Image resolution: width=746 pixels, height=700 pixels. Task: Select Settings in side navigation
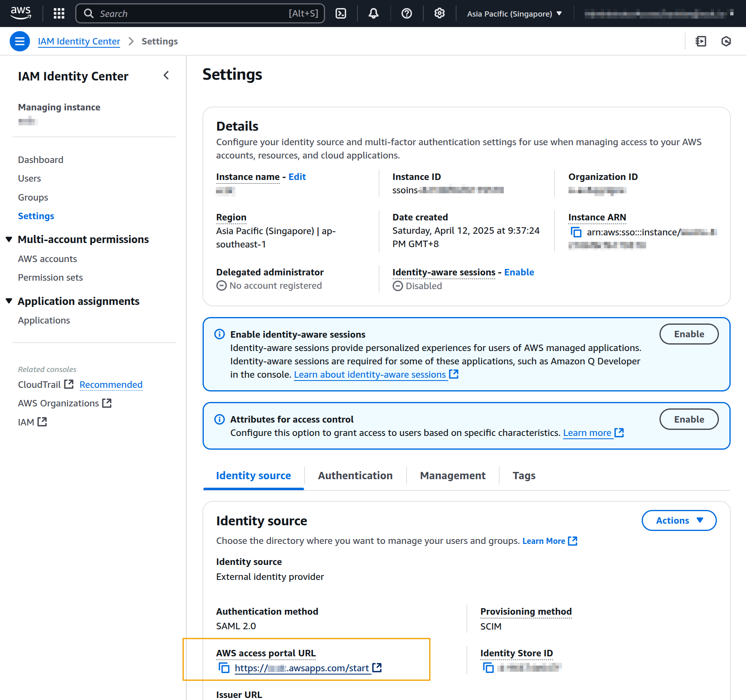[36, 216]
